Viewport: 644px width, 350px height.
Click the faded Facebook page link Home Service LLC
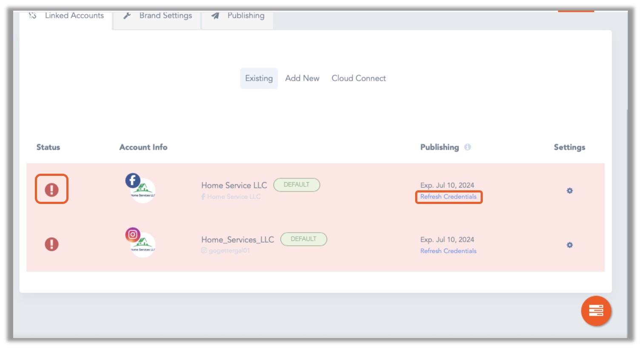click(x=231, y=197)
